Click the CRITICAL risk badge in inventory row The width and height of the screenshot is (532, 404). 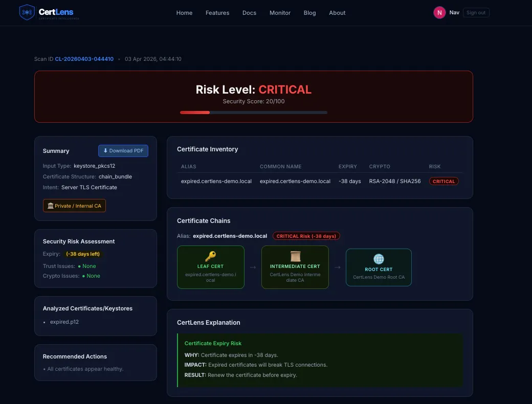[x=444, y=181]
